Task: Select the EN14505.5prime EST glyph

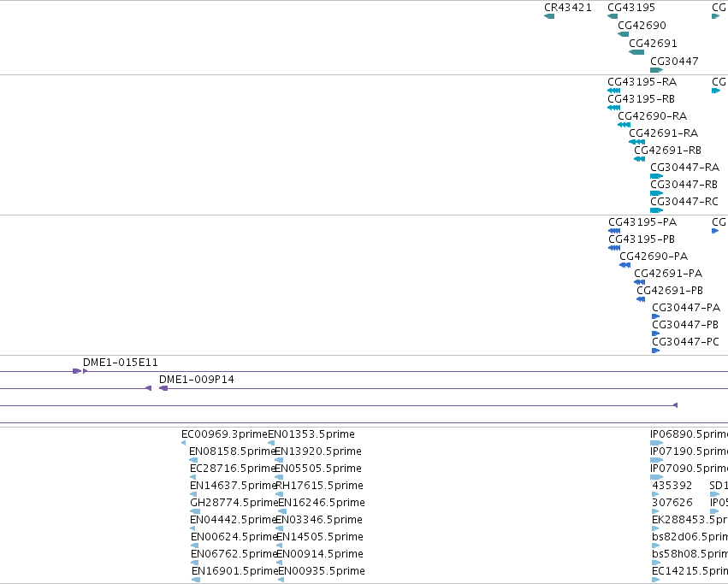Action: point(280,546)
